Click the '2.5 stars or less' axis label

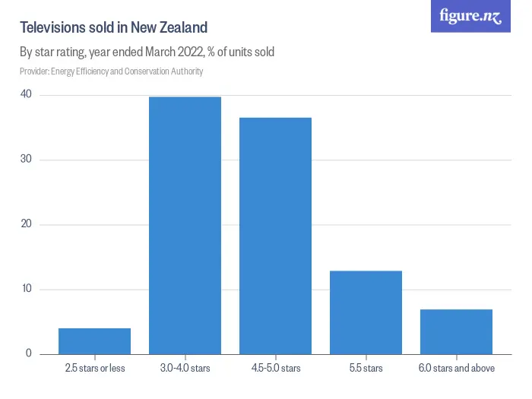pyautogui.click(x=94, y=369)
